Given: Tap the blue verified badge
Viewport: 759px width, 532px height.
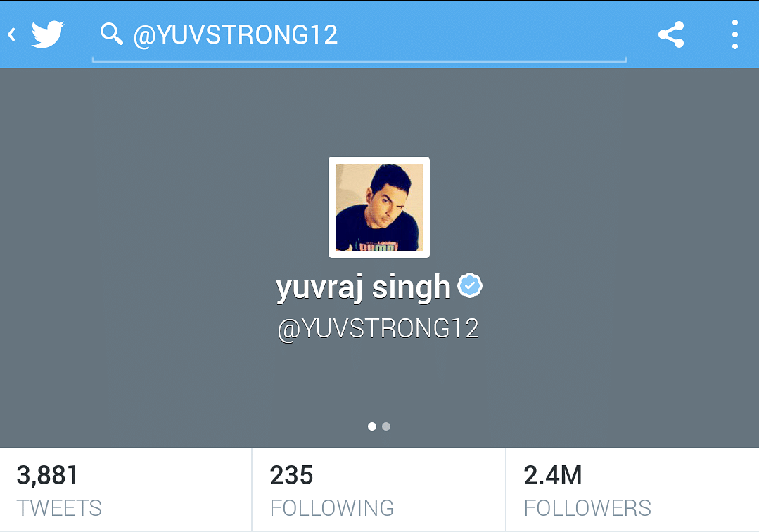Looking at the screenshot, I should pyautogui.click(x=469, y=285).
